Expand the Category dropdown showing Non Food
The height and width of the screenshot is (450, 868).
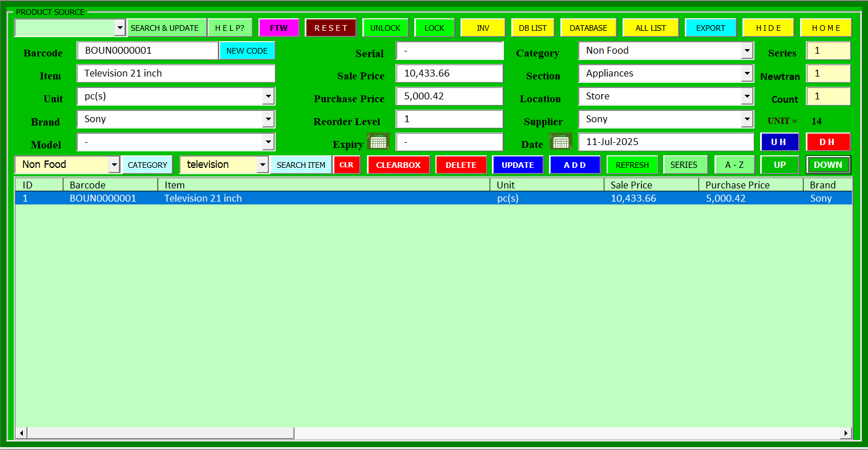747,51
